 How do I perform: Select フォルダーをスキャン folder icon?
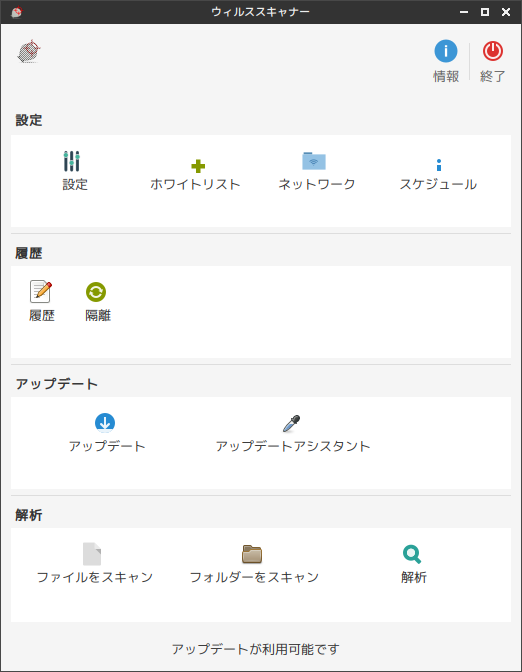(x=252, y=554)
